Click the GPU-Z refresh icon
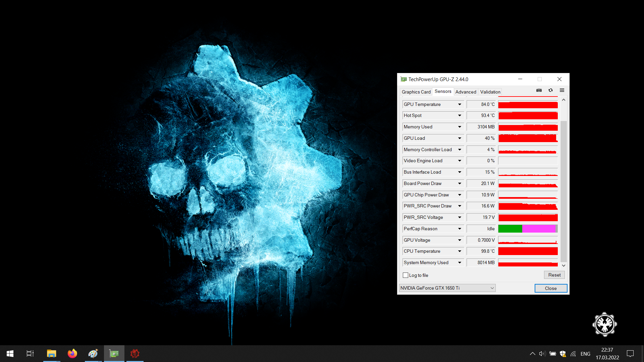644x362 pixels. tap(550, 90)
